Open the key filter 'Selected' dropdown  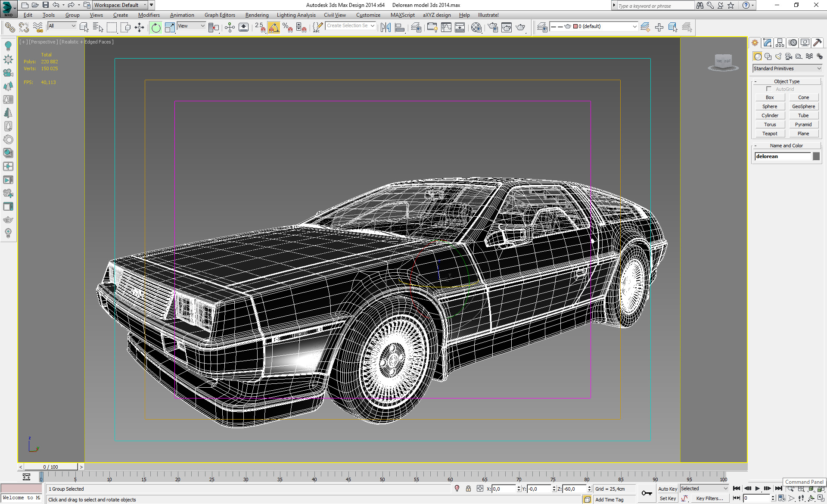[x=704, y=488]
